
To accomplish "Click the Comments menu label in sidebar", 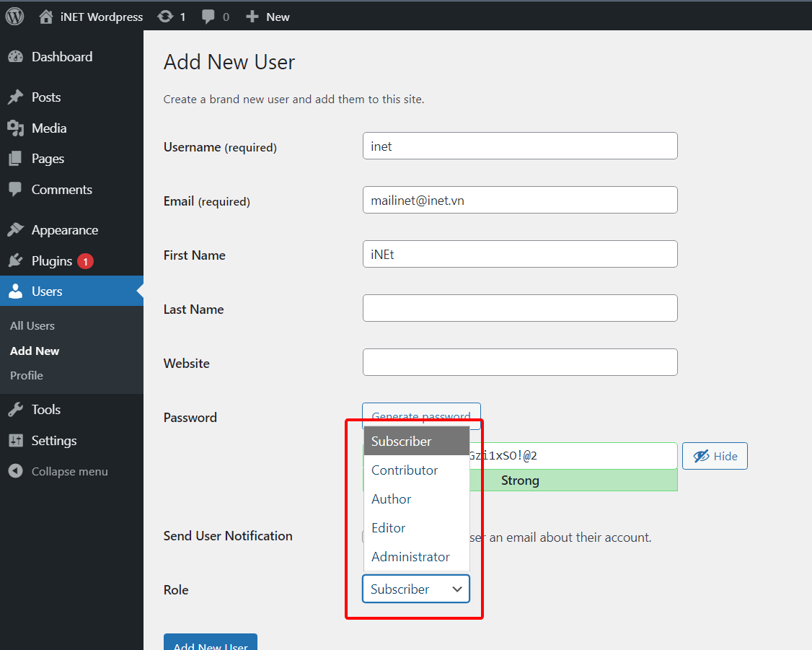I will [61, 190].
